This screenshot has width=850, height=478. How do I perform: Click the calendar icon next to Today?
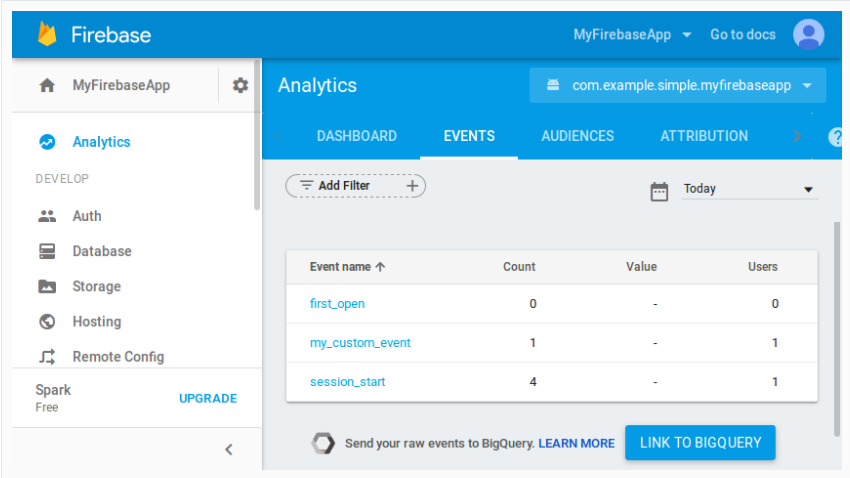pyautogui.click(x=659, y=191)
